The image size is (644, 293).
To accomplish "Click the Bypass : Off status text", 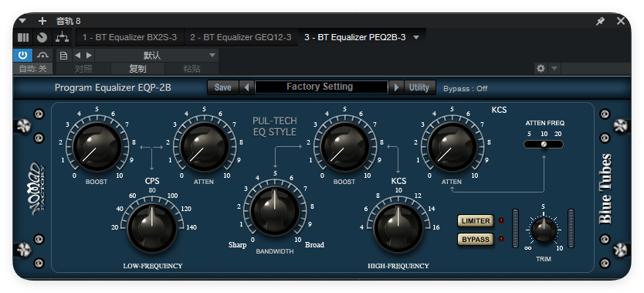I will pos(466,88).
